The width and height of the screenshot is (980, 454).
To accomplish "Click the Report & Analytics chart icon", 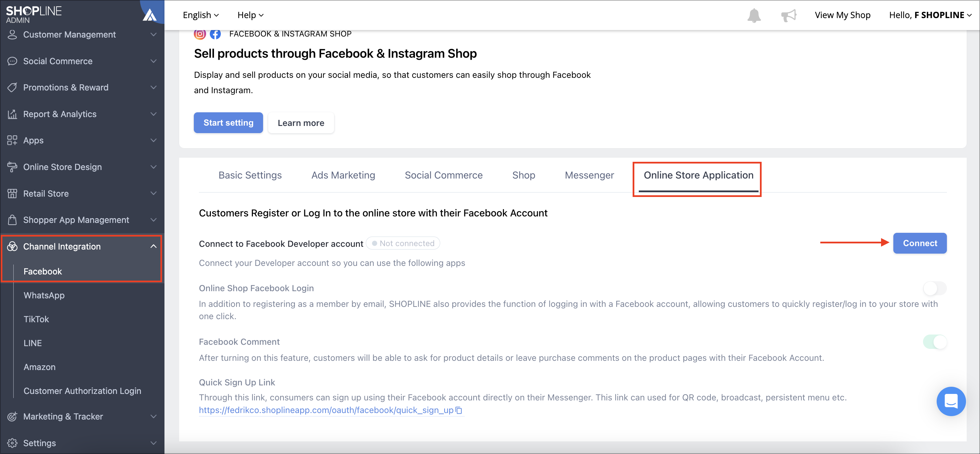I will 12,114.
